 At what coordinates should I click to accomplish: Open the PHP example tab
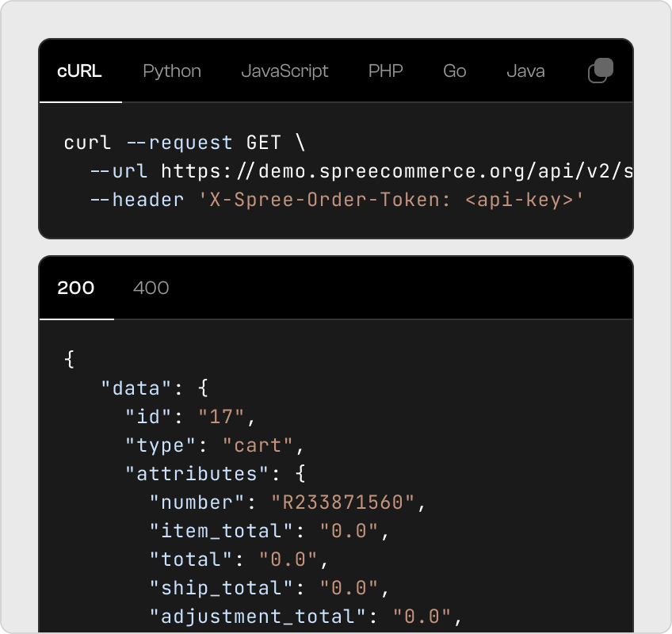click(x=386, y=71)
